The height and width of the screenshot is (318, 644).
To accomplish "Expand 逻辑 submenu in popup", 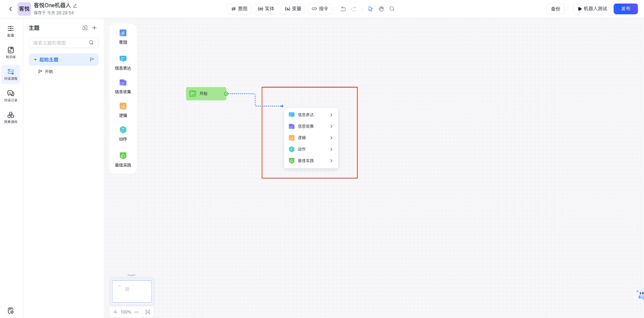I will point(331,138).
